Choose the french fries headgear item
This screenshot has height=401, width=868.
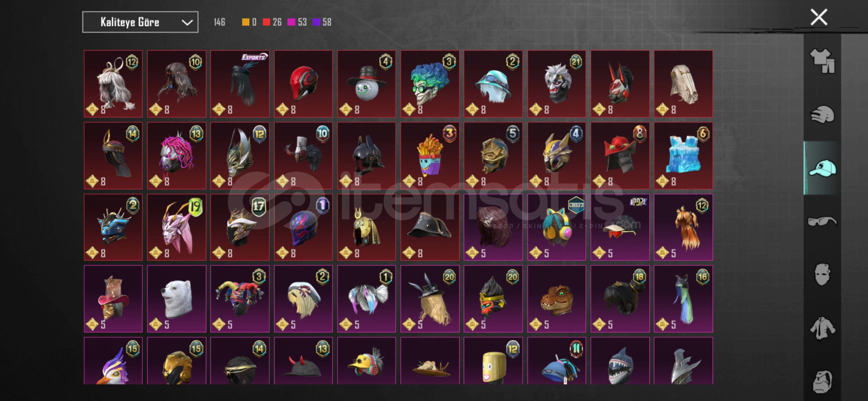coord(430,156)
